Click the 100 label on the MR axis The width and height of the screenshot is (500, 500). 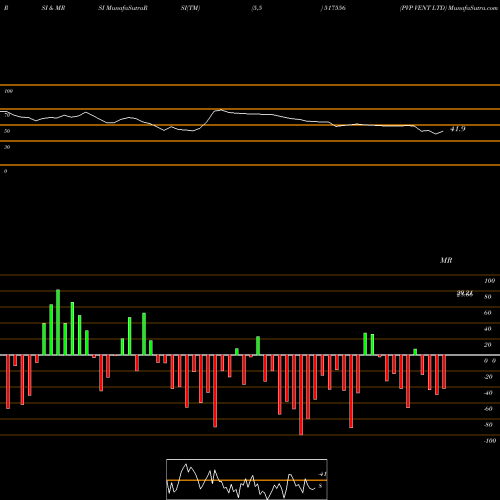[490, 281]
